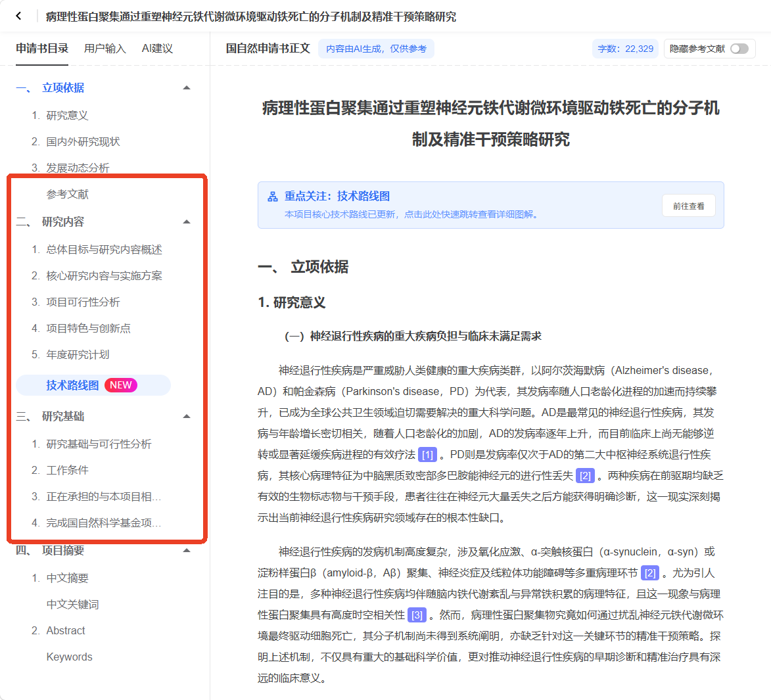Screen dimensions: 771x700
Task: Open citation [2] after 进行性丢失
Action: 585,476
